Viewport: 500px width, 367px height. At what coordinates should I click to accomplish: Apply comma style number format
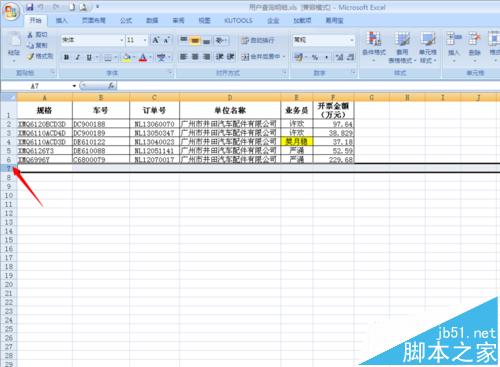pyautogui.click(x=327, y=57)
